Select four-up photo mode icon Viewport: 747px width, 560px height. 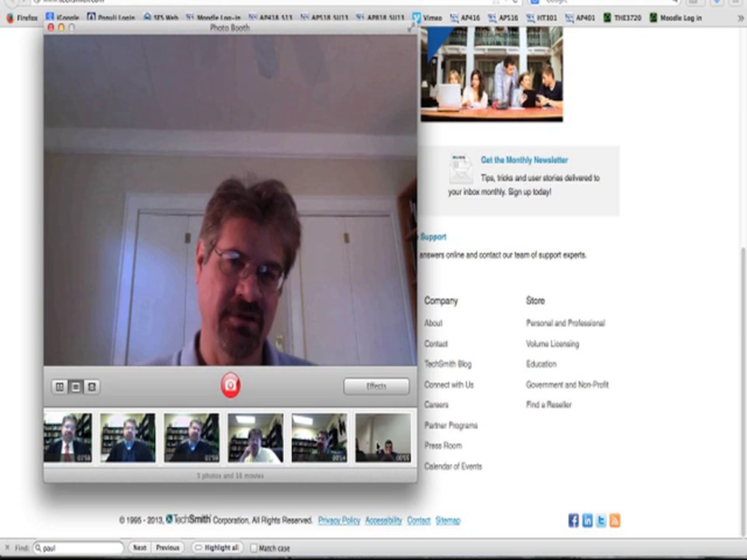click(x=59, y=386)
